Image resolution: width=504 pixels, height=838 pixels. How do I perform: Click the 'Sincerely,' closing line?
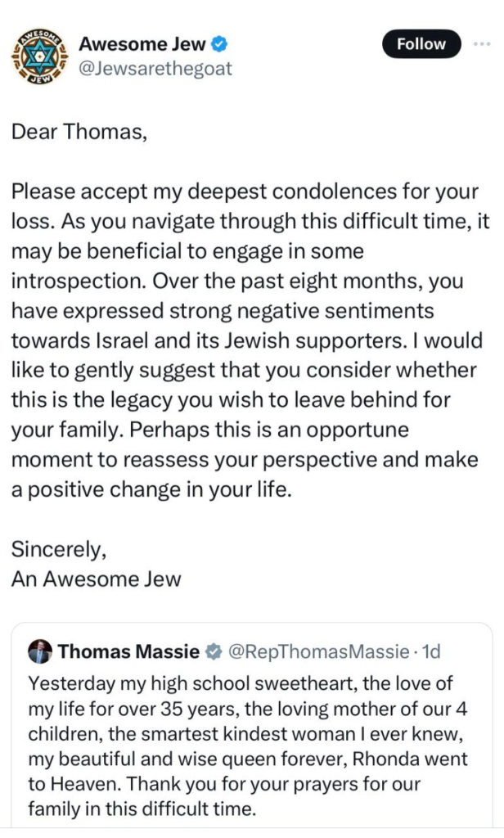58,549
